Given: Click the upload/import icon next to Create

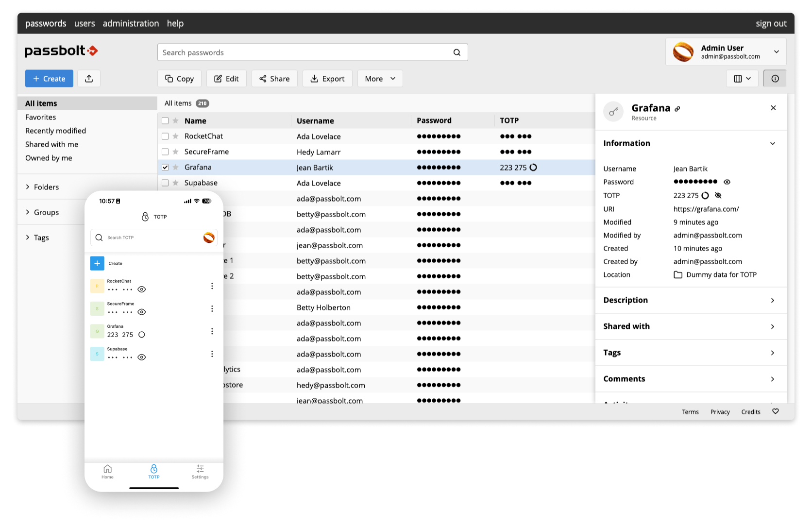Looking at the screenshot, I should (x=89, y=79).
